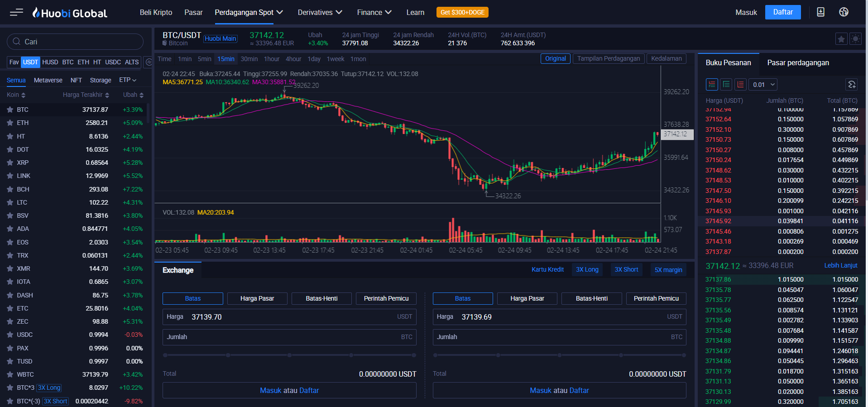Toggle favorite star for LTC row
The width and height of the screenshot is (868, 407).
point(10,202)
